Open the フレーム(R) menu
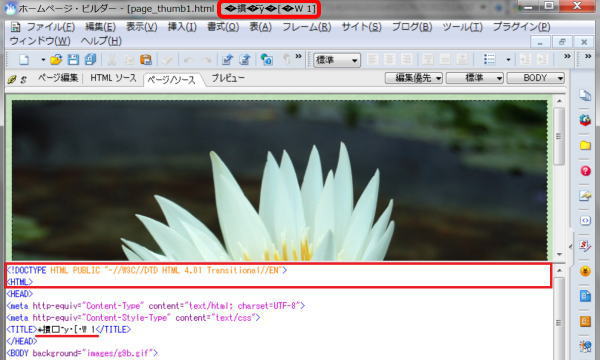The width and height of the screenshot is (600, 360). point(307,27)
